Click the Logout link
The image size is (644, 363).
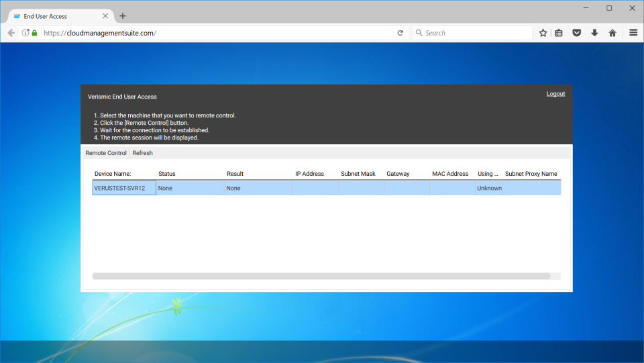[555, 94]
